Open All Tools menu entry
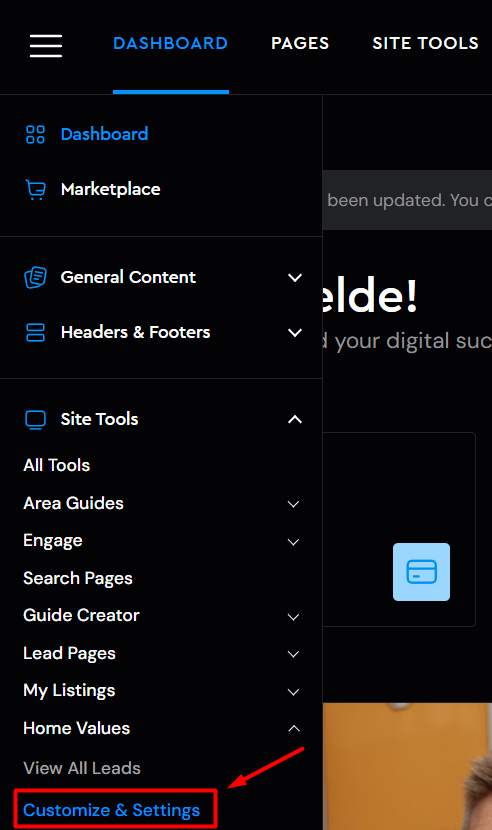 pos(57,465)
